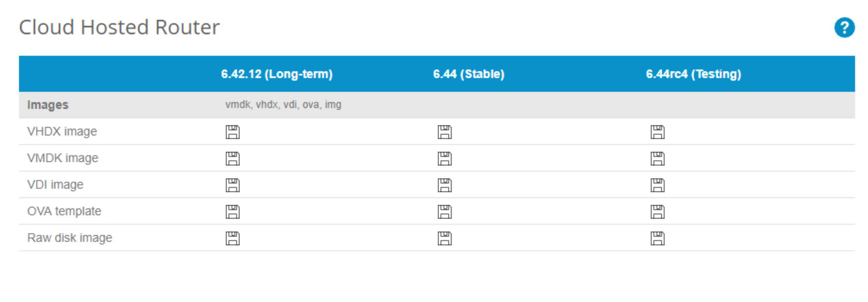The image size is (868, 302).
Task: Download VMDK image for 6.44rc4 Testing
Action: point(658,159)
